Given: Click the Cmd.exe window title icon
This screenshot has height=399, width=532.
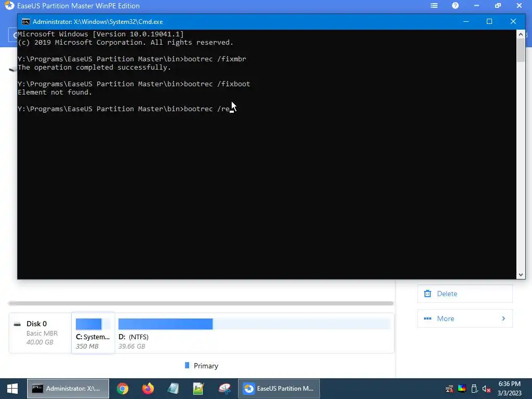Looking at the screenshot, I should [26, 22].
